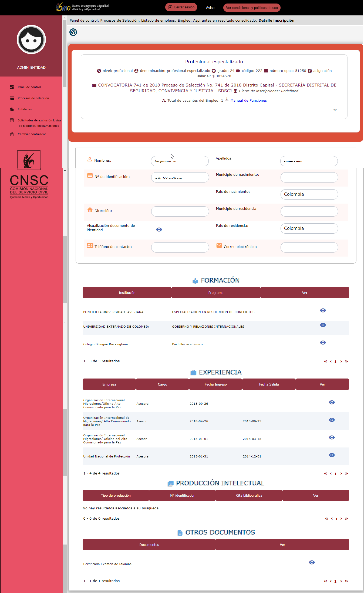Image resolution: width=364 pixels, height=594 pixels.
Task: Click the Cerrar sesión button
Action: tap(181, 7)
